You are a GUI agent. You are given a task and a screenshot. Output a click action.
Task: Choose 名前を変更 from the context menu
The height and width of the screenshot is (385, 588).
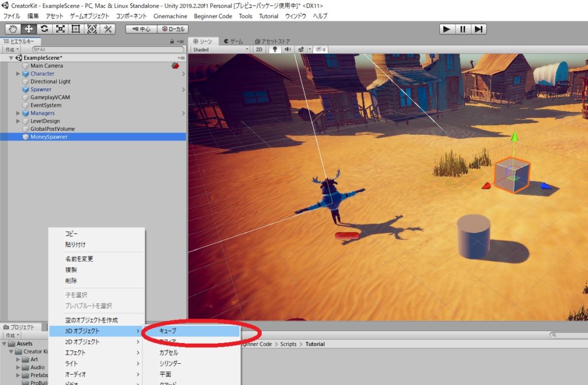tap(96, 259)
